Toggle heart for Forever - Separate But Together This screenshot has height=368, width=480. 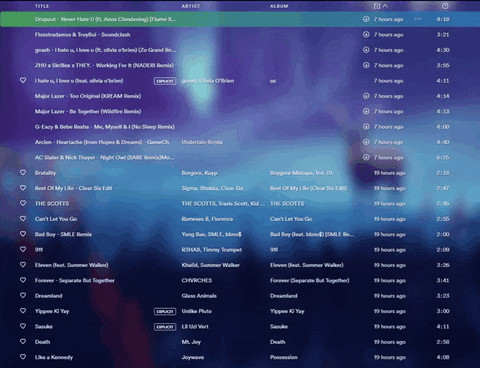[23, 280]
